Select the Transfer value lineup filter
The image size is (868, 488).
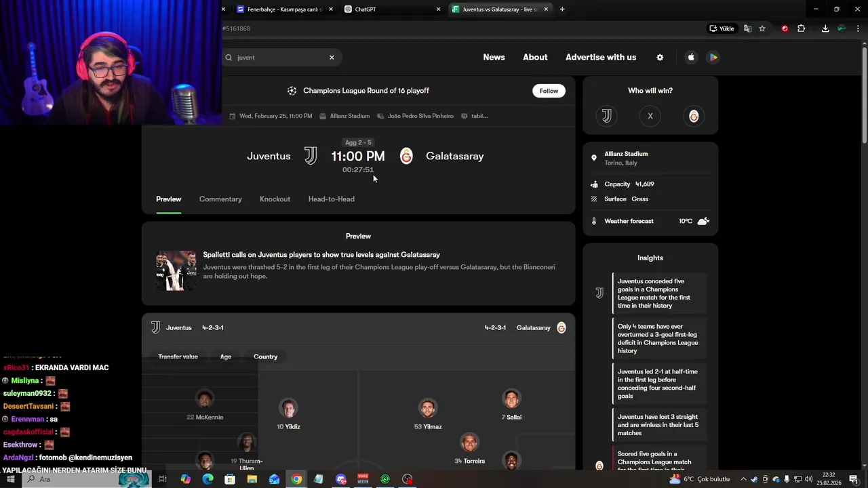(x=178, y=357)
